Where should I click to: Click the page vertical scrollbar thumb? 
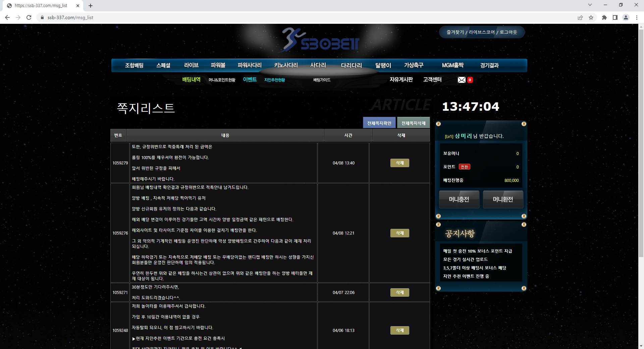point(641,143)
